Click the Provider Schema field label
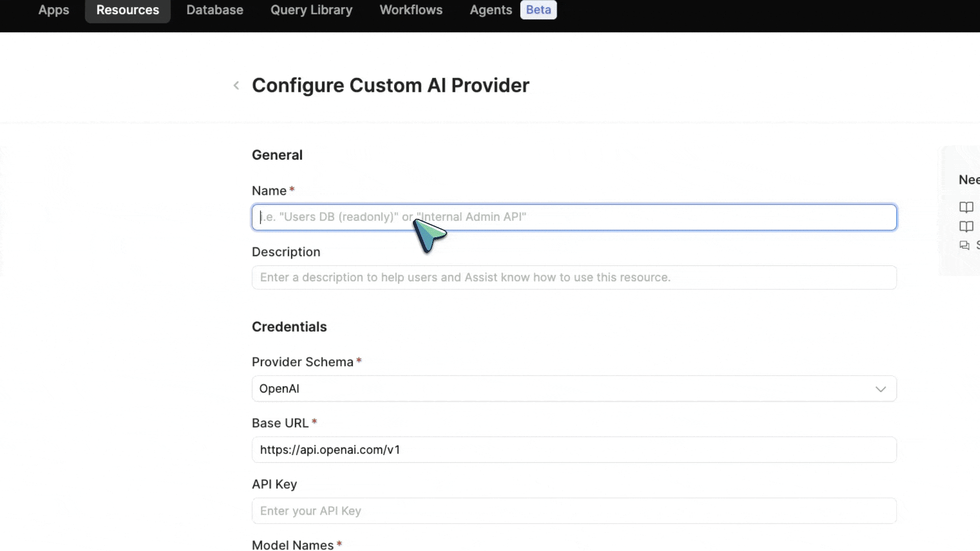The height and width of the screenshot is (551, 980). [302, 362]
